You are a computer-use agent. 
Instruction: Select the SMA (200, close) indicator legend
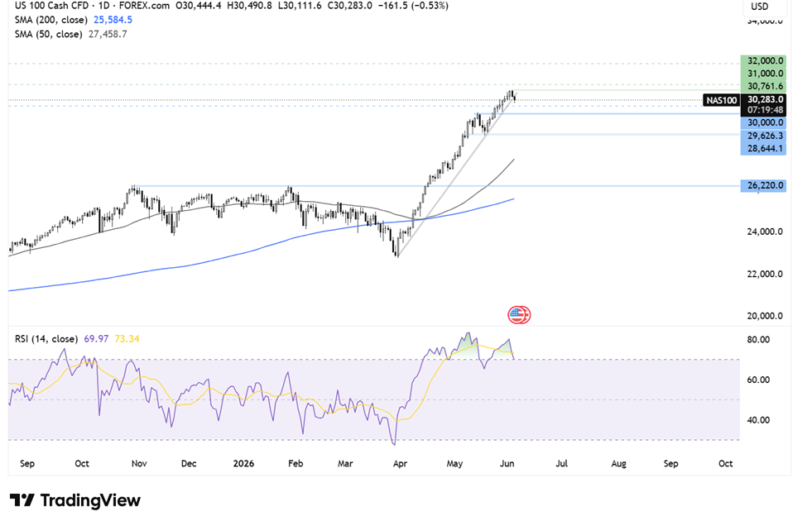coord(50,20)
